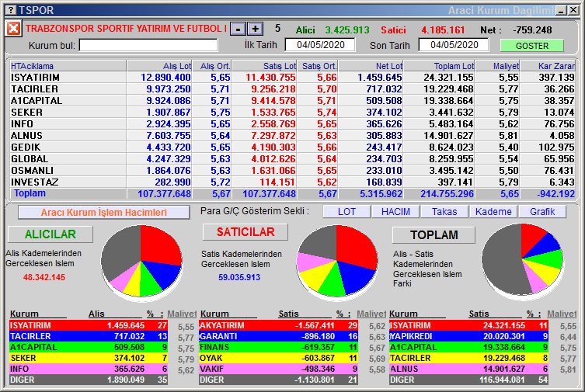This screenshot has height=392, width=585.
Task: Click the Kurum bul search field
Action: click(x=148, y=46)
